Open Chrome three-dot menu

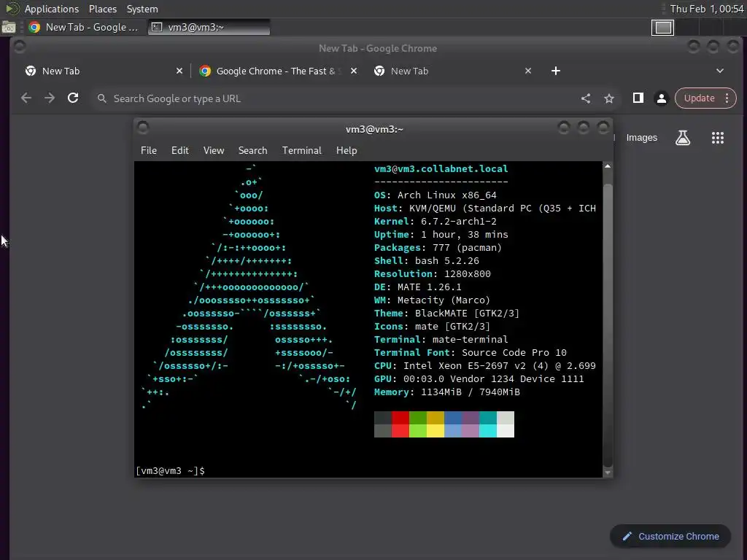[x=727, y=98]
